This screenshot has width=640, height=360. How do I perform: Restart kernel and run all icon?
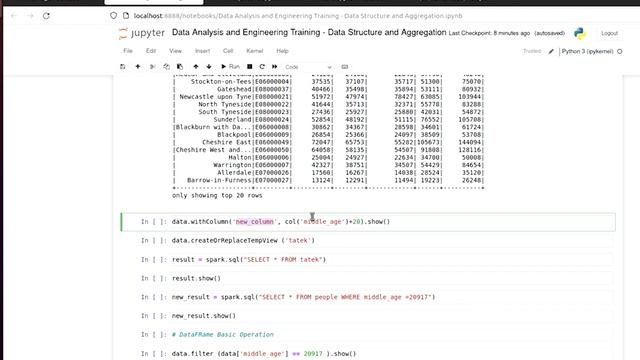[x=275, y=67]
